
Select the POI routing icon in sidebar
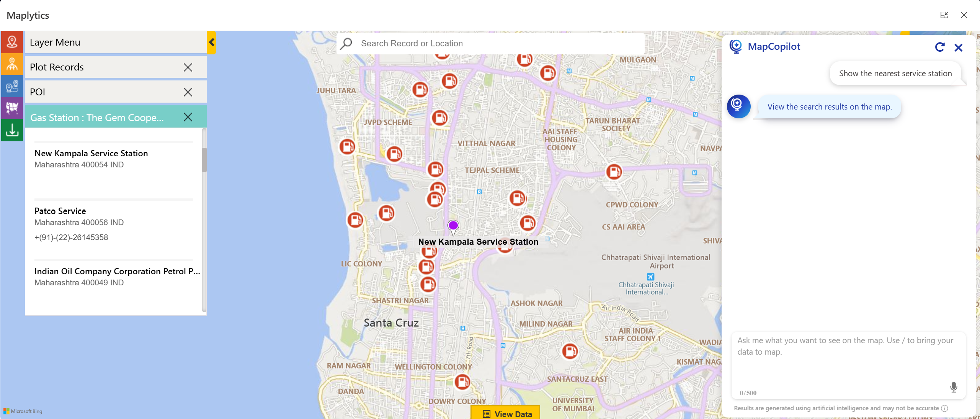point(12,86)
